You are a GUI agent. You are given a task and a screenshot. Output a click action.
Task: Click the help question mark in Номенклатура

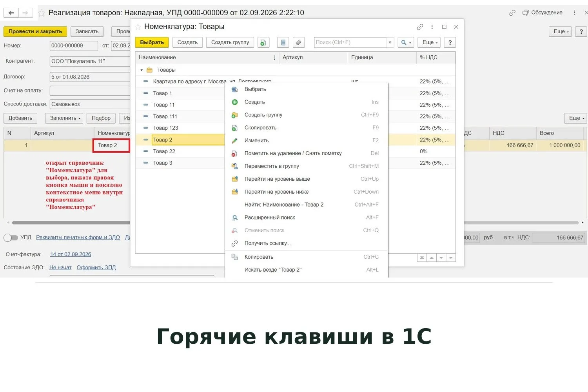point(450,42)
